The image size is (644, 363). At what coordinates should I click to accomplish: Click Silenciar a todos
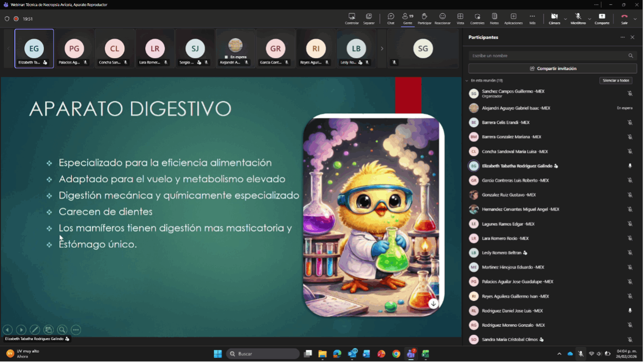click(616, 80)
